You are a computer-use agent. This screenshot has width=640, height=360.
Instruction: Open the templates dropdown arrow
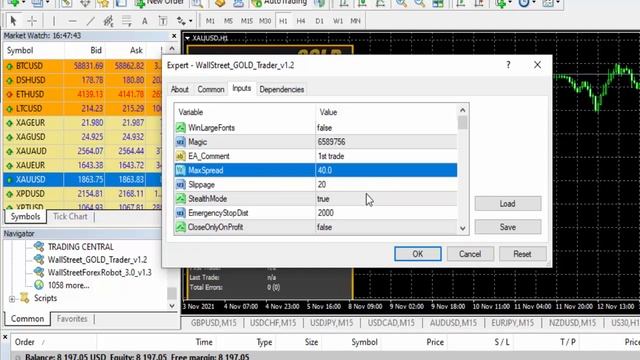(x=558, y=3)
